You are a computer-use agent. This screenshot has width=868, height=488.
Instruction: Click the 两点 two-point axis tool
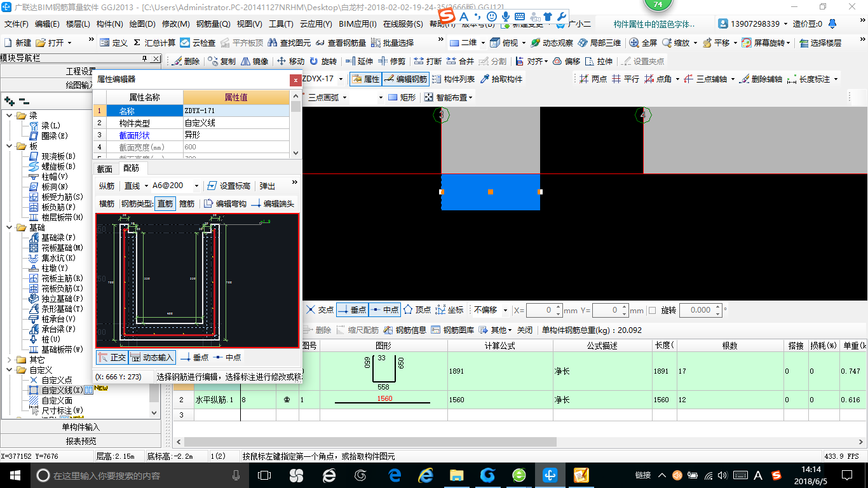click(593, 79)
